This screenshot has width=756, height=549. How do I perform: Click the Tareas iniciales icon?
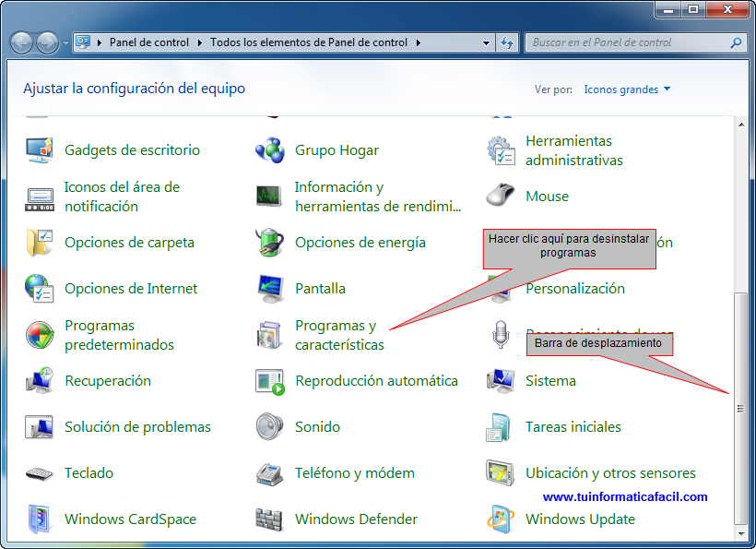pos(499,427)
